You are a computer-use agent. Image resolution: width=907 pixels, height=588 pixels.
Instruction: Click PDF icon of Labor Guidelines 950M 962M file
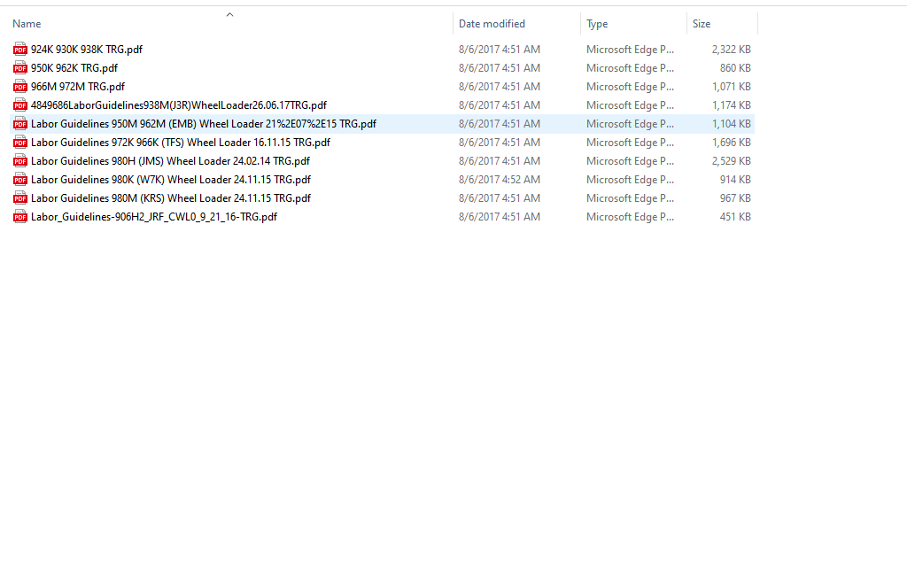[20, 124]
